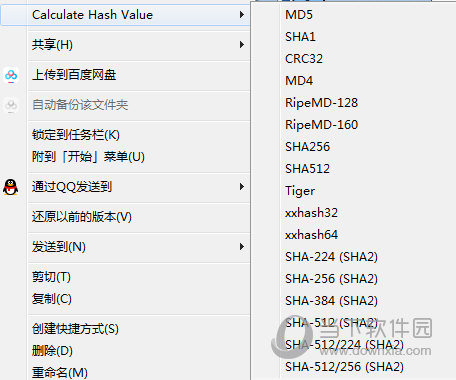Select 创建快捷方式(S)
Image resolution: width=456 pixels, height=380 pixels.
[125, 329]
